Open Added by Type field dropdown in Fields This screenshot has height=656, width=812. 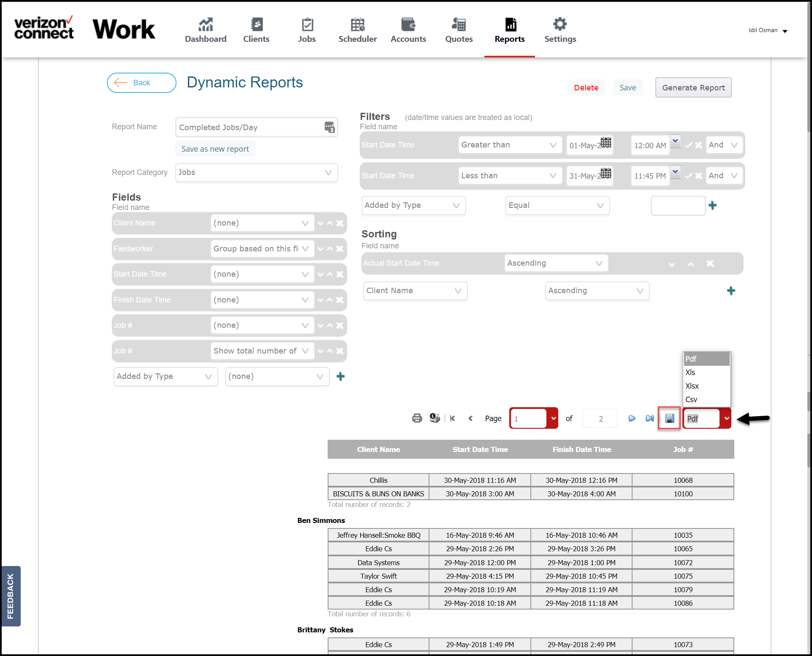[x=166, y=376]
